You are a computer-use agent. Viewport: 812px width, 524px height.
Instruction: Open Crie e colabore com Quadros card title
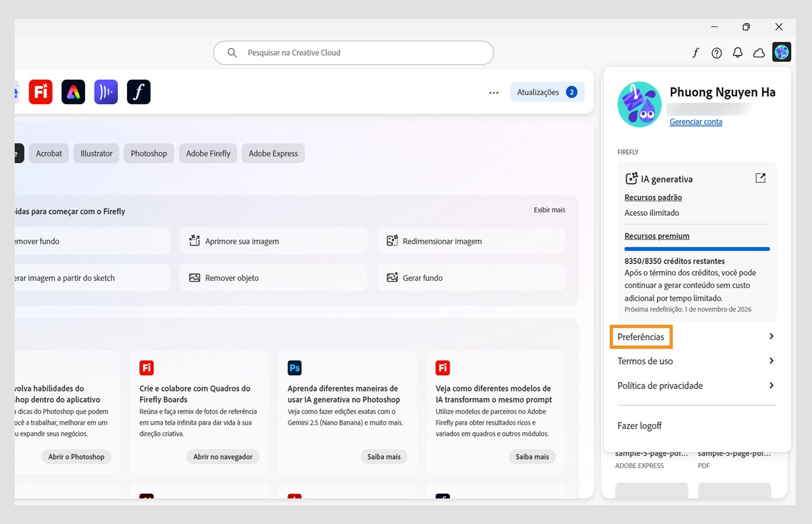[x=195, y=394]
